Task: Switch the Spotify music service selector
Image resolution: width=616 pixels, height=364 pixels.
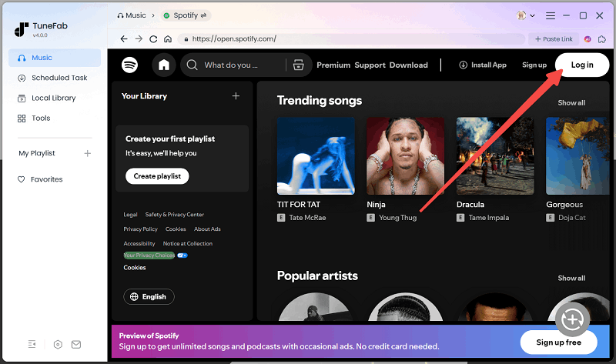Action: pos(187,15)
